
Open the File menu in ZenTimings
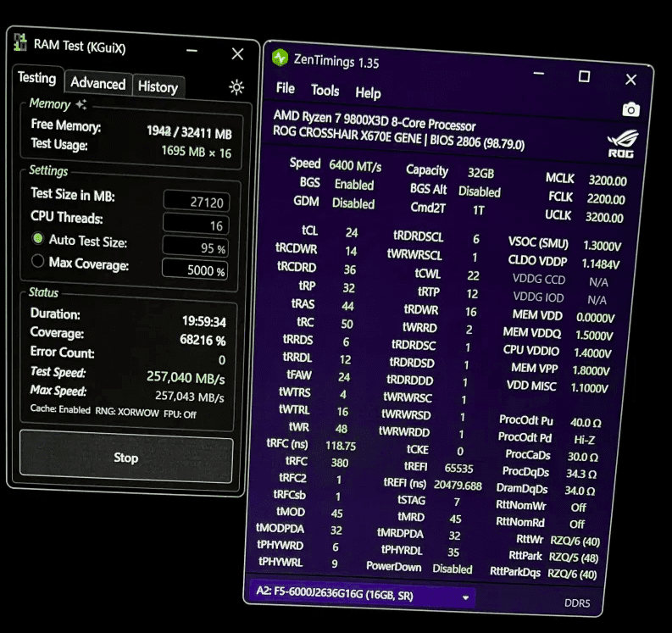(x=286, y=88)
